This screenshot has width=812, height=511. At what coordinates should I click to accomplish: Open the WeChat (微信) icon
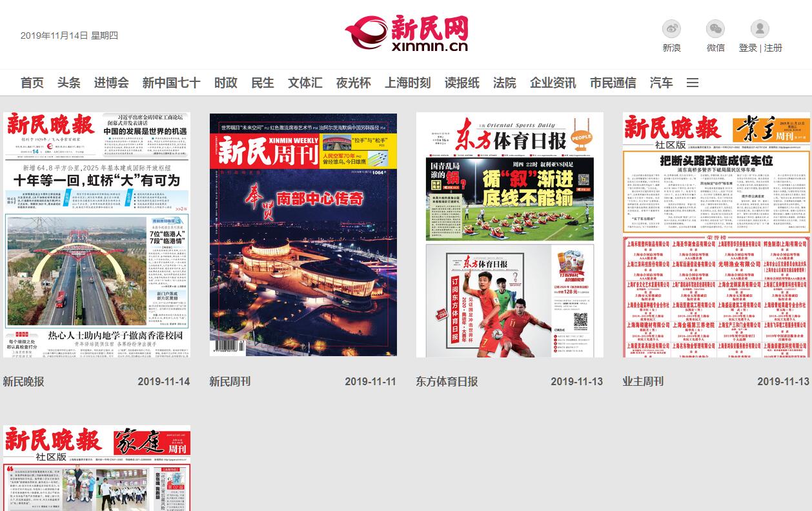point(715,29)
